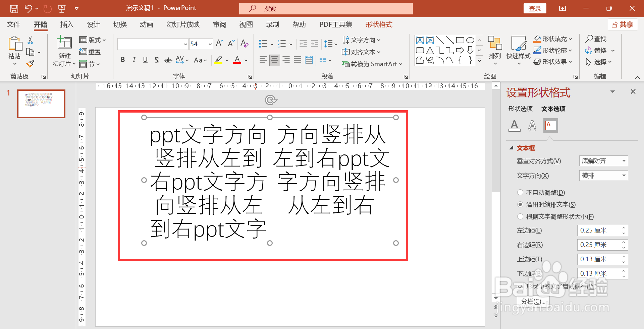This screenshot has width=644, height=329.
Task: Select 'Shrink text on overflow' radio option
Action: 520,204
